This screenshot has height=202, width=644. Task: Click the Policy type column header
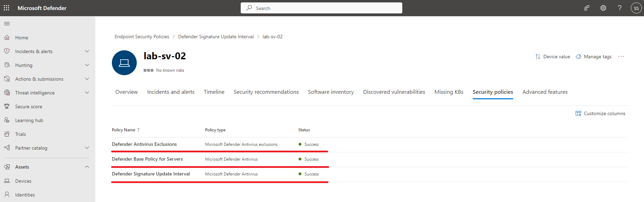[x=215, y=130]
